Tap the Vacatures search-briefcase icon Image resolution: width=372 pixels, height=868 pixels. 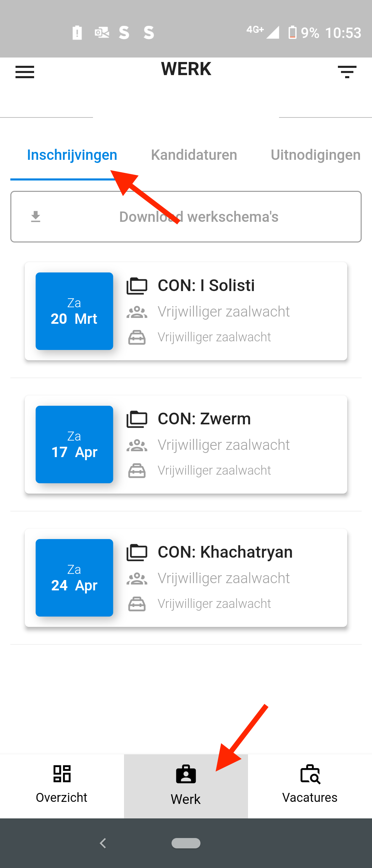(310, 774)
